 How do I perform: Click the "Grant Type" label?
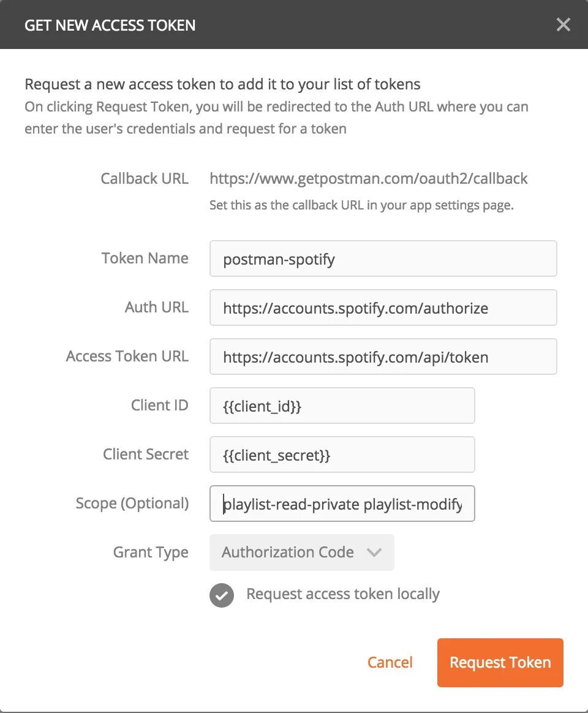pos(151,553)
